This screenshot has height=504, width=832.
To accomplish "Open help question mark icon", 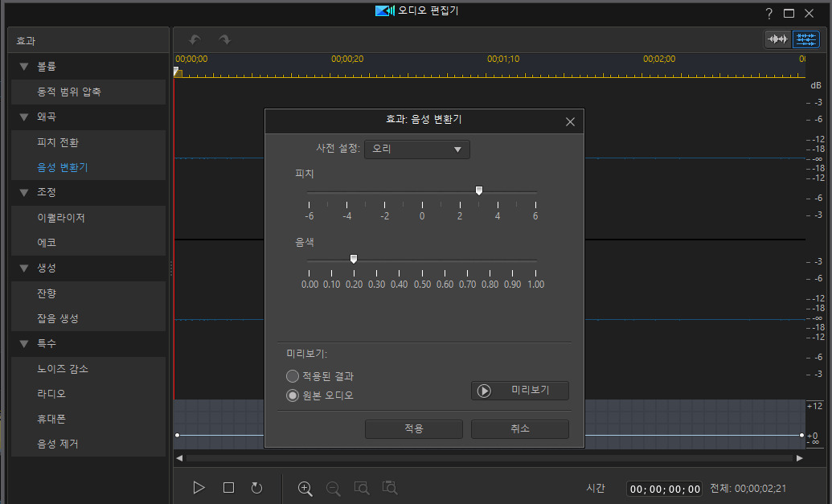I will click(x=768, y=13).
